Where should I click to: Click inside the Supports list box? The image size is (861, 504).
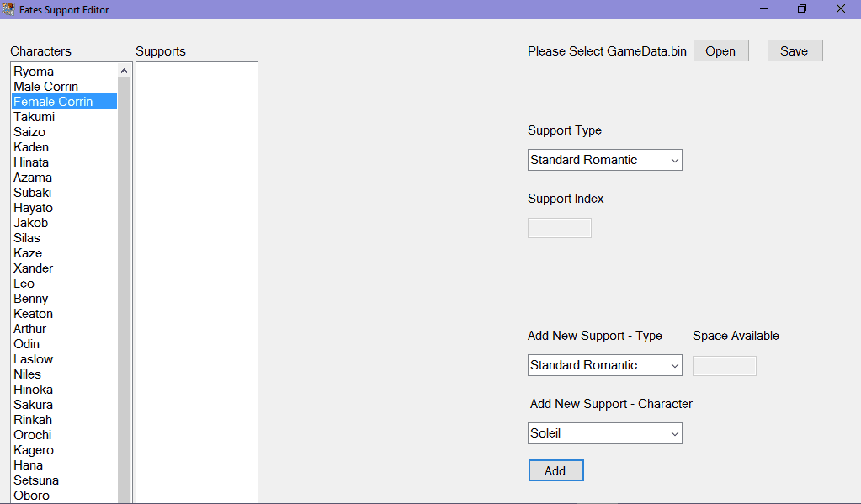point(197,282)
